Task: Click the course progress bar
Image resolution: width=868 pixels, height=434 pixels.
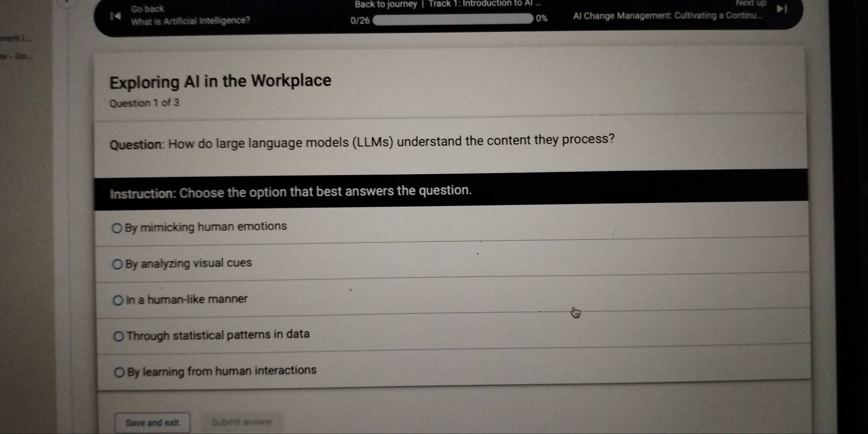Action: pos(453,19)
